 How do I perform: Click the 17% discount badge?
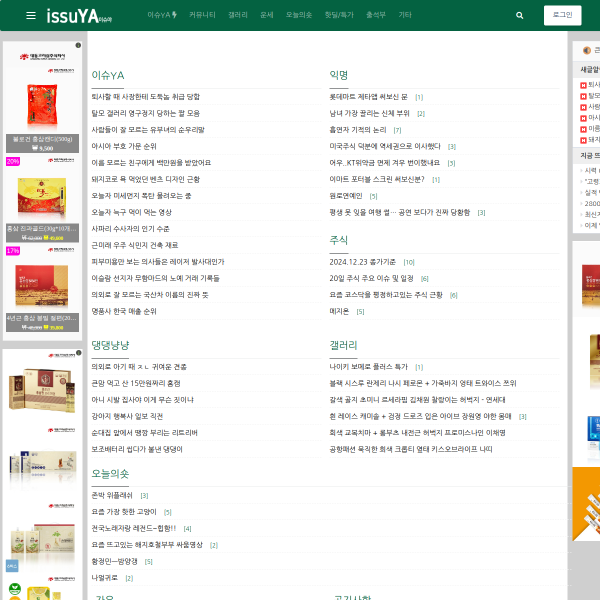(13, 251)
